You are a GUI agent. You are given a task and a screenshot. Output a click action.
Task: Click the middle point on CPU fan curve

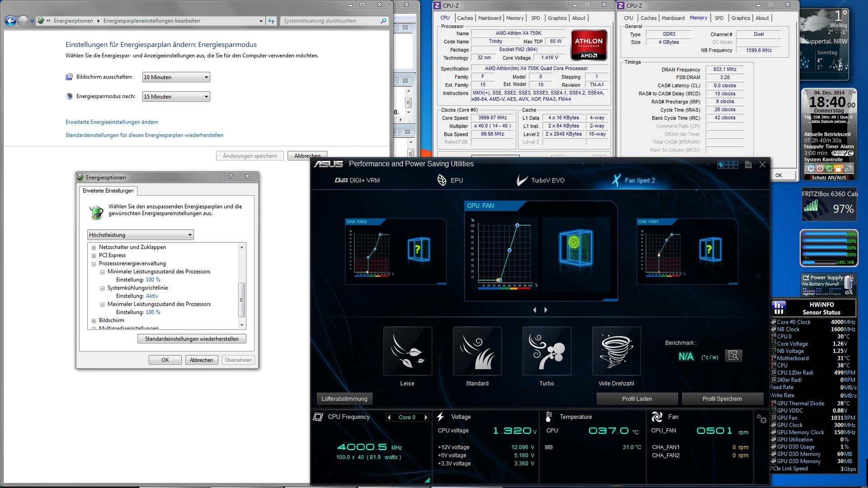click(509, 250)
